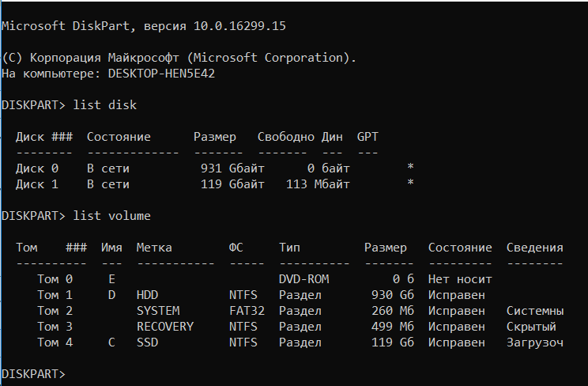The height and width of the screenshot is (386, 588).
Task: Click the 'Диск 1' row label
Action: 37,184
